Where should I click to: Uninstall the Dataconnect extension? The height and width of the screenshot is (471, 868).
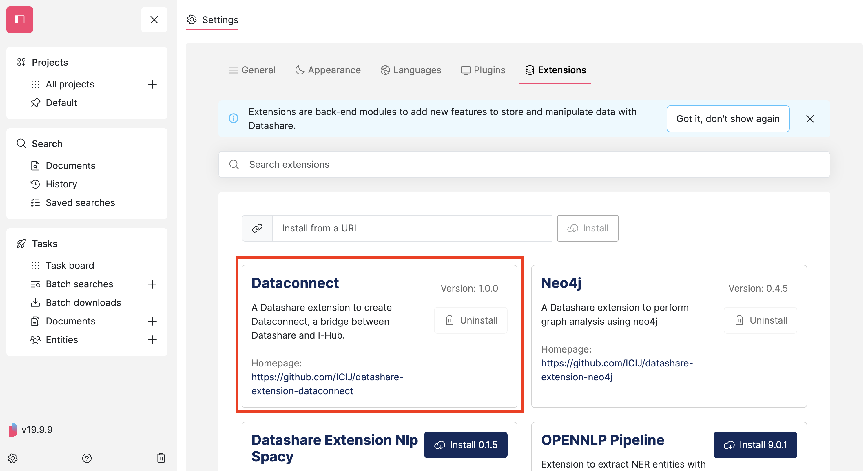point(471,320)
